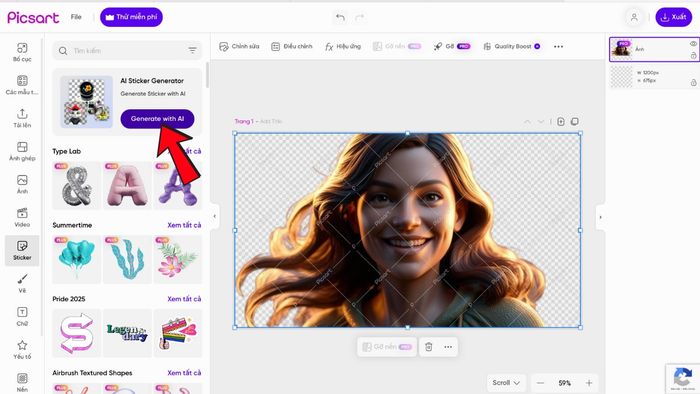Select the background canvas layer
The height and width of the screenshot is (394, 700).
tap(654, 76)
